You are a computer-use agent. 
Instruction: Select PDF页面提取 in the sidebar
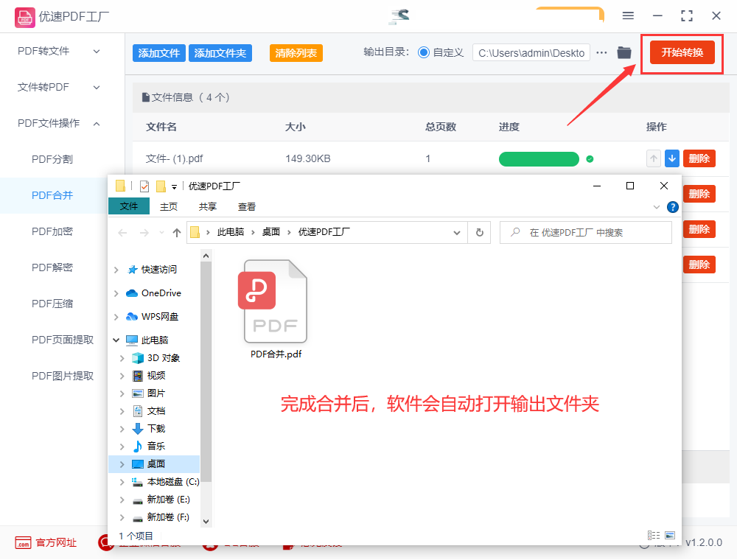[x=63, y=340]
